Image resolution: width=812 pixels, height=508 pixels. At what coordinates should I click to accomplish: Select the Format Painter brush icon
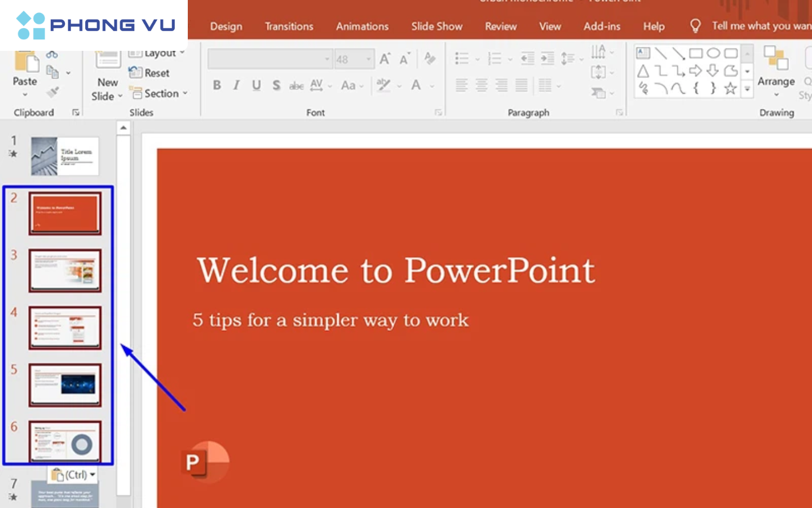[52, 91]
